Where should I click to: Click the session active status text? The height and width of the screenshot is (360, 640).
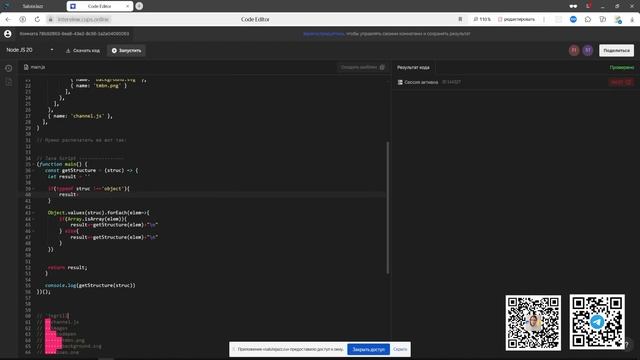pos(421,82)
